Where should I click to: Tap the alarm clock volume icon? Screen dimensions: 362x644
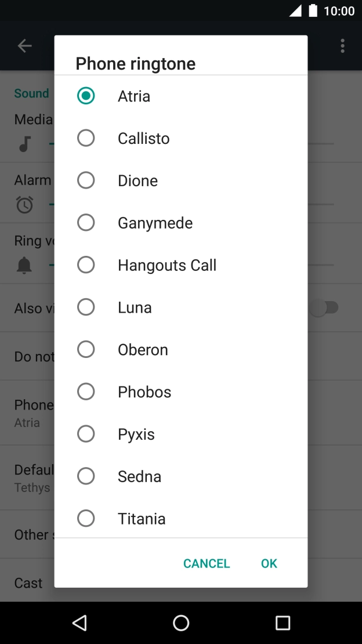[x=24, y=204]
